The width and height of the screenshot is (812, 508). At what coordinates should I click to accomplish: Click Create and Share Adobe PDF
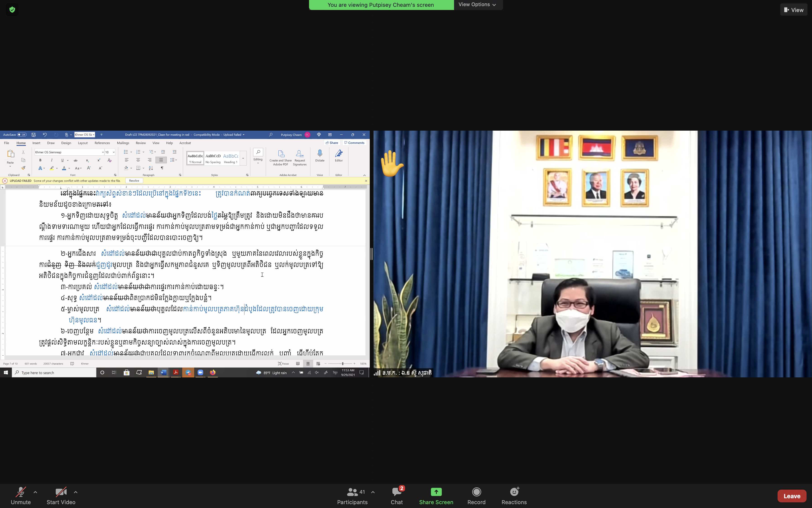click(x=280, y=158)
